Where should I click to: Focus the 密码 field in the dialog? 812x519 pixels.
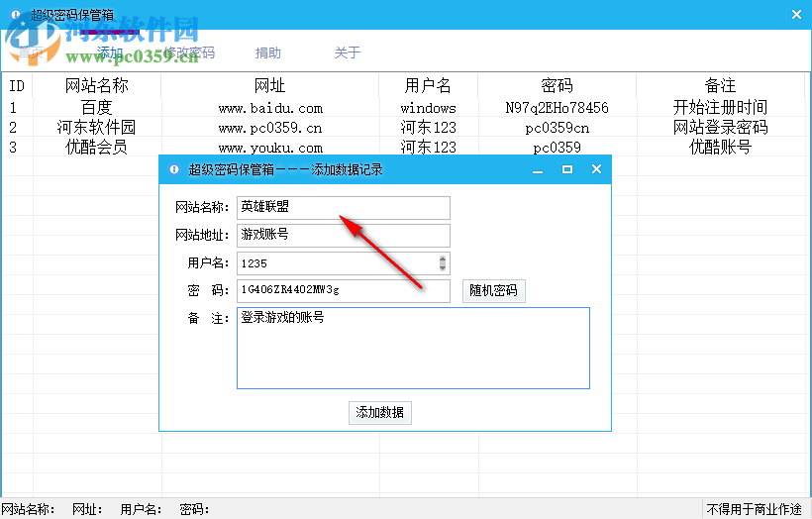point(344,290)
